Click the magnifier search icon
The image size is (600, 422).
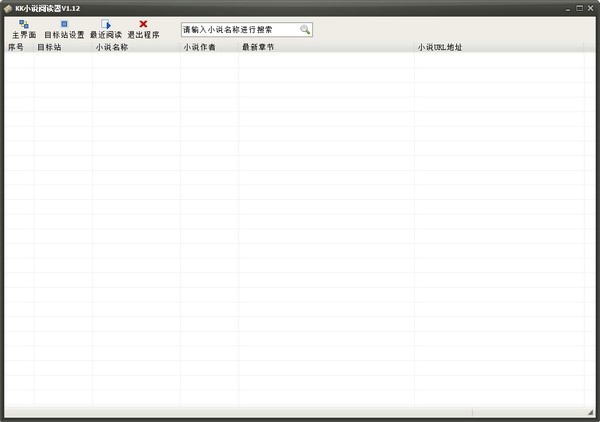click(x=305, y=30)
